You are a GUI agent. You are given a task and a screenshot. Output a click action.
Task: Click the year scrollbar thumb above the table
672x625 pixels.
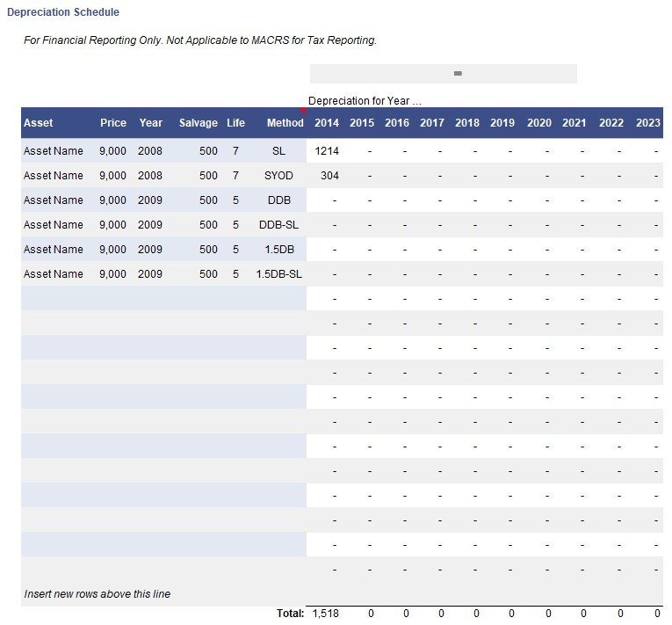(458, 73)
